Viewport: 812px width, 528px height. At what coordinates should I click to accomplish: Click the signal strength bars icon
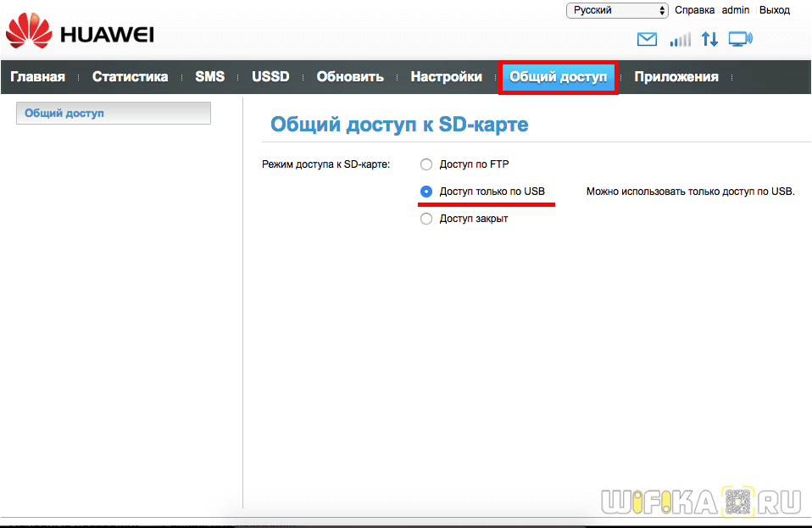680,39
